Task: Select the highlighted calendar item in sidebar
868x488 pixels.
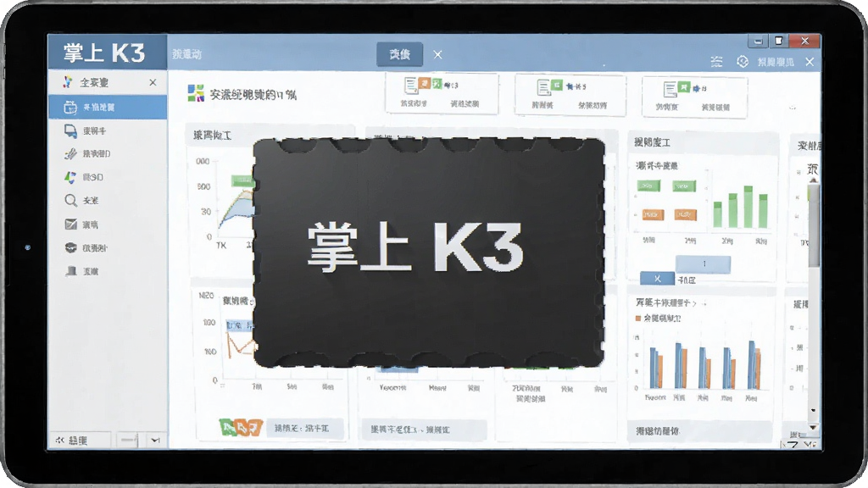Action: click(x=108, y=107)
